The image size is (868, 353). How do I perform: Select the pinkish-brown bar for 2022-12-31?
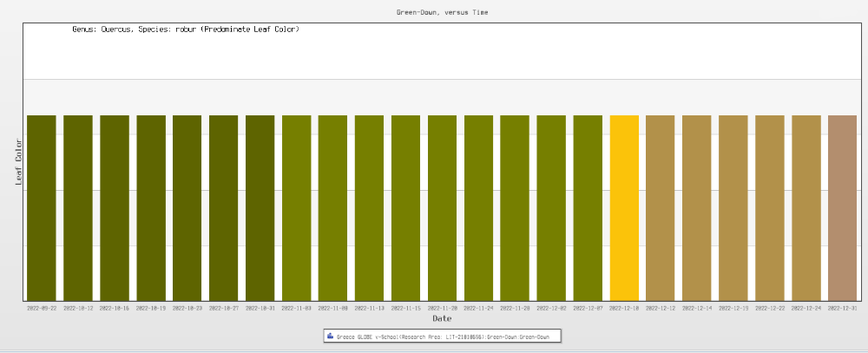842,208
